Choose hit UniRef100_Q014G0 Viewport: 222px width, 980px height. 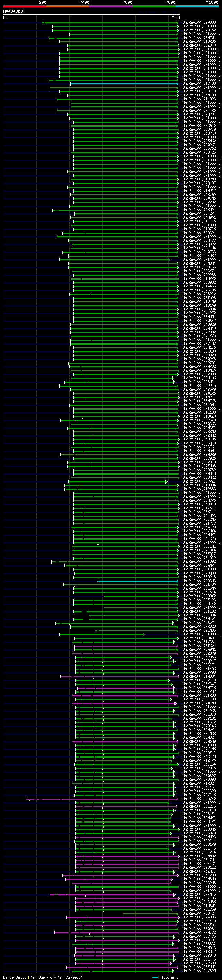click(199, 585)
